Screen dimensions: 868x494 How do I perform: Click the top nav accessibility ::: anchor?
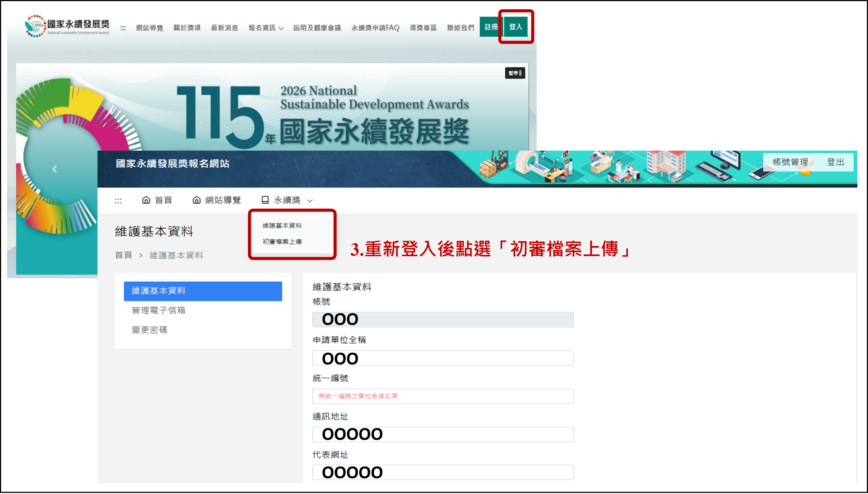point(123,28)
